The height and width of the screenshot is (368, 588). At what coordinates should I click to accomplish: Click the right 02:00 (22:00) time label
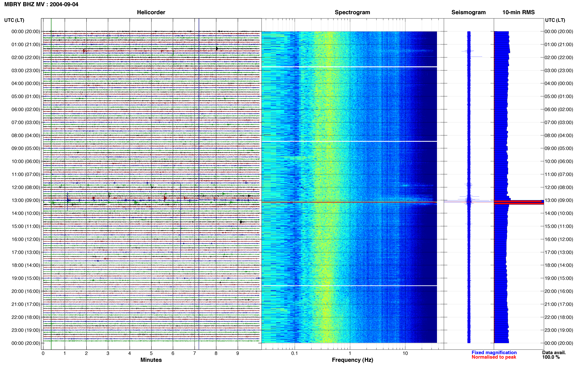(559, 57)
